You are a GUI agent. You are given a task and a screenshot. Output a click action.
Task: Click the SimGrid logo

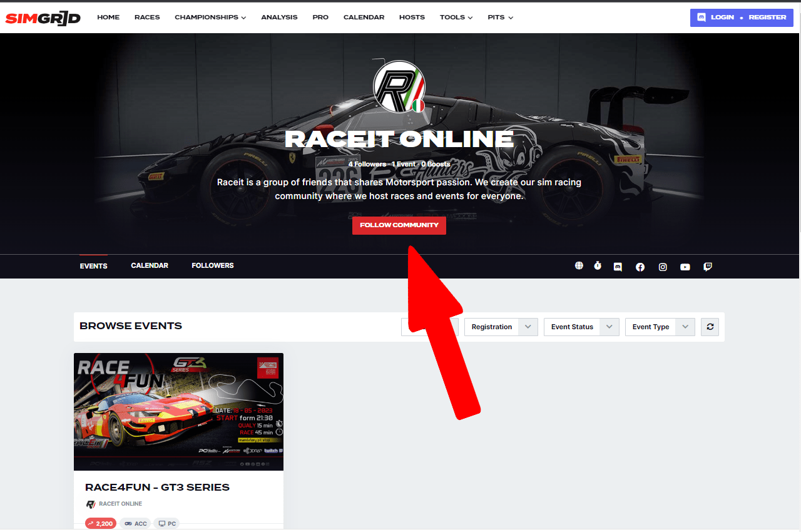pos(43,18)
